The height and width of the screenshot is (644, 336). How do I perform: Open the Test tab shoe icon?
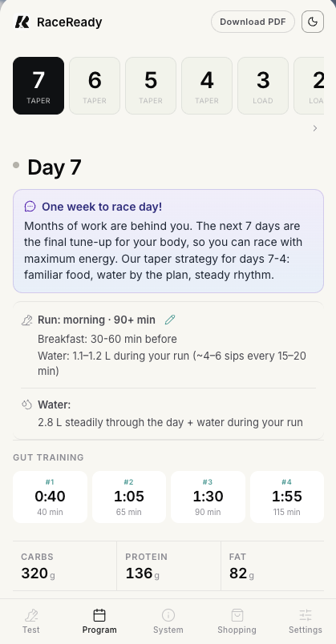[30, 615]
